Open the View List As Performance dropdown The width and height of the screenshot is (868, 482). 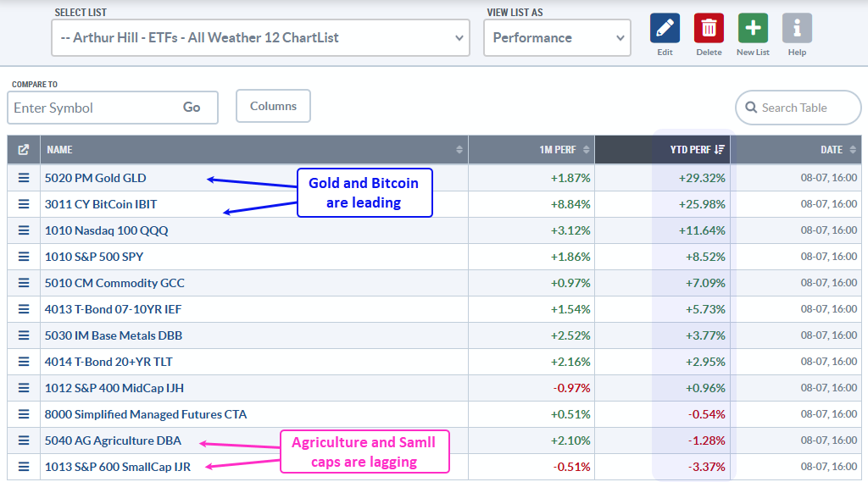click(x=557, y=37)
